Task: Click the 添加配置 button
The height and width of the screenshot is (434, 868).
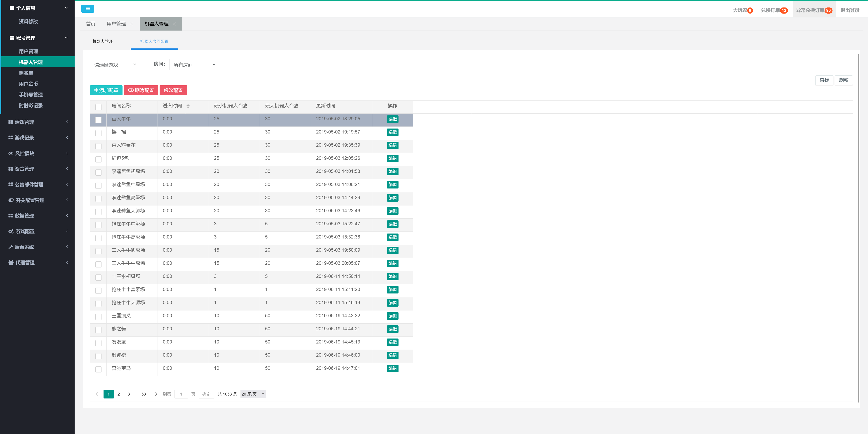Action: coord(106,90)
